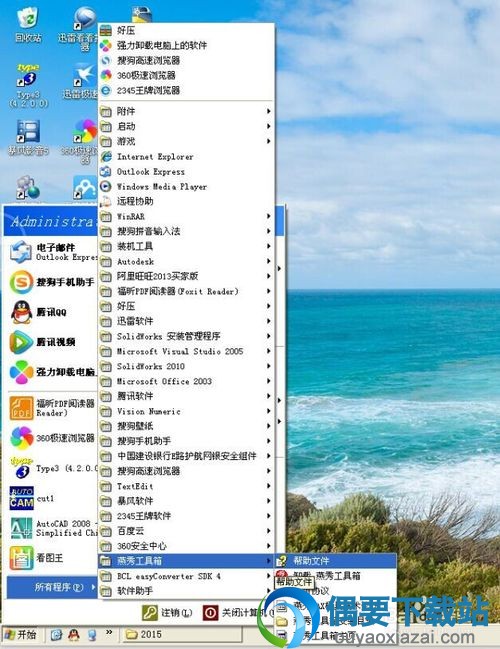This screenshot has width=500, height=649.
Task: Launch 好压 at top of programs list
Action: (186, 30)
